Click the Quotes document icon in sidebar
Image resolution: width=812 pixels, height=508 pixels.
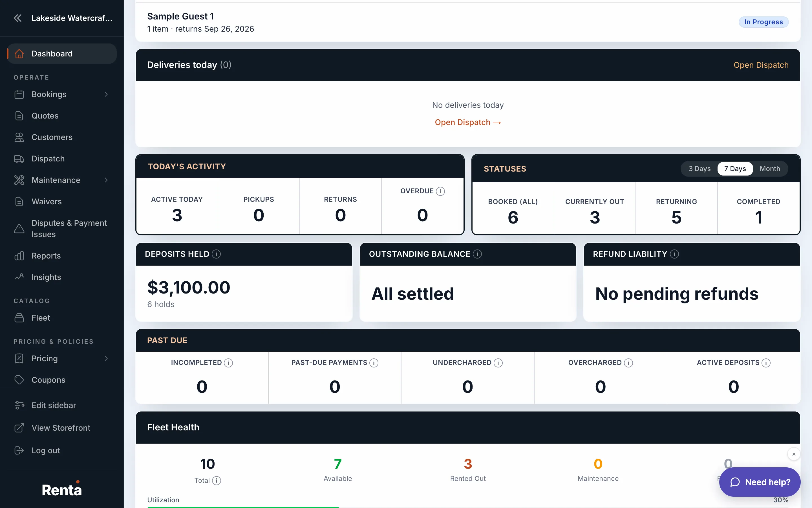(19, 116)
